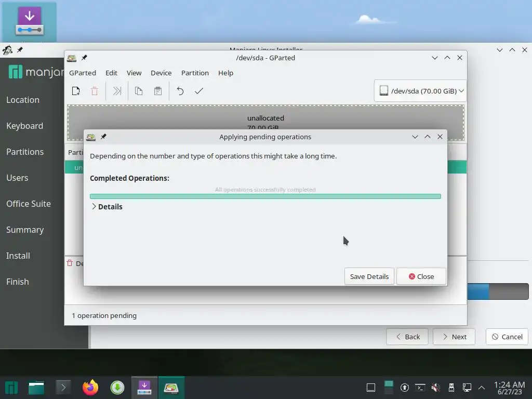Select Users step in installer sidebar
Viewport: 532px width, 399px height.
pos(17,178)
